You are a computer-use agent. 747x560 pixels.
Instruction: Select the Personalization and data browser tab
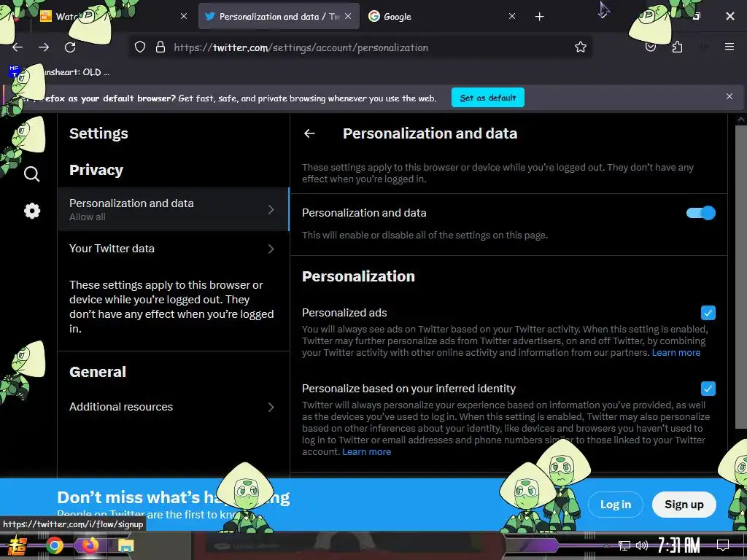point(278,16)
